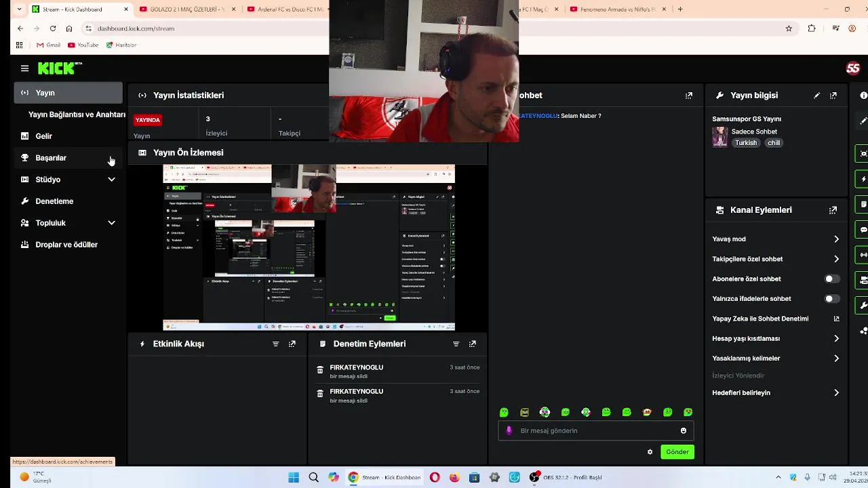
Task: Click the purple microphone icon in the chat box
Action: point(509,430)
